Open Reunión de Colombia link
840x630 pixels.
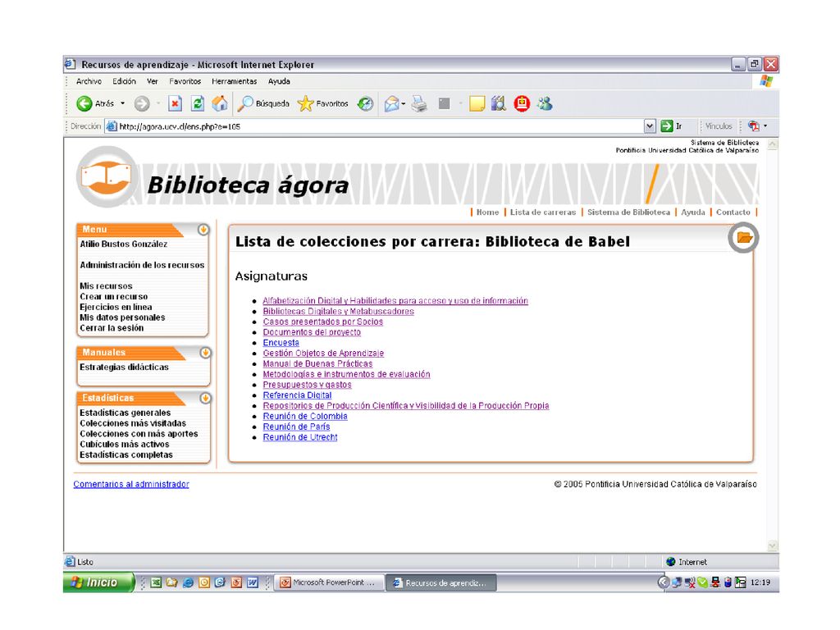tap(305, 416)
